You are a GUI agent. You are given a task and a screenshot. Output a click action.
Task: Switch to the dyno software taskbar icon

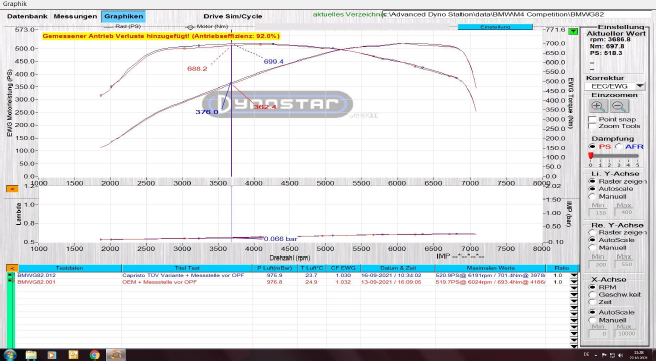coord(116,355)
